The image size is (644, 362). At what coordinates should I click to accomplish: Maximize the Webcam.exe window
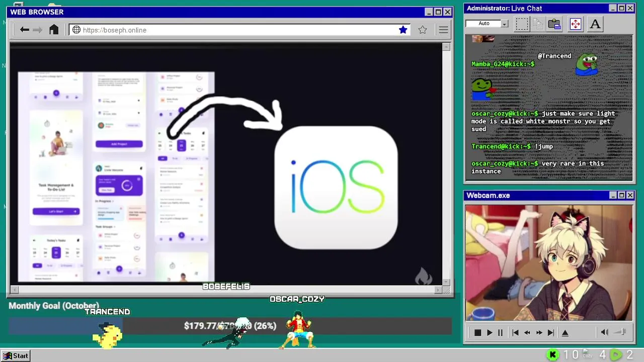[x=621, y=195]
